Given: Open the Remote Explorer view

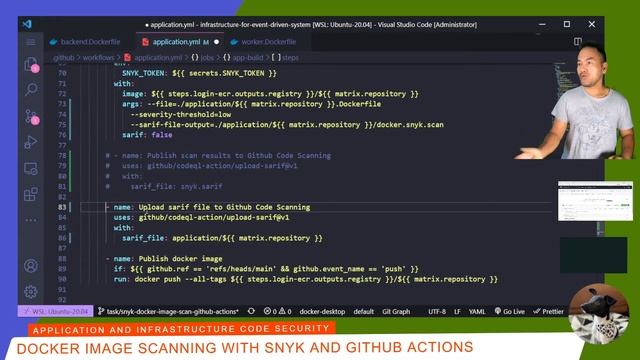Looking at the screenshot, I should [x=31, y=169].
